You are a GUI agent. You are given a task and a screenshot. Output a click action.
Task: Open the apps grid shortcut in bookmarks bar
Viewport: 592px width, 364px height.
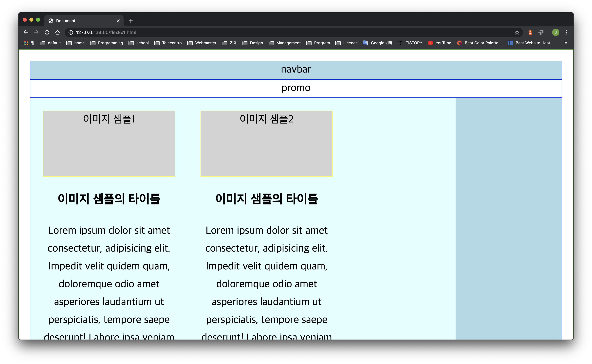(26, 43)
